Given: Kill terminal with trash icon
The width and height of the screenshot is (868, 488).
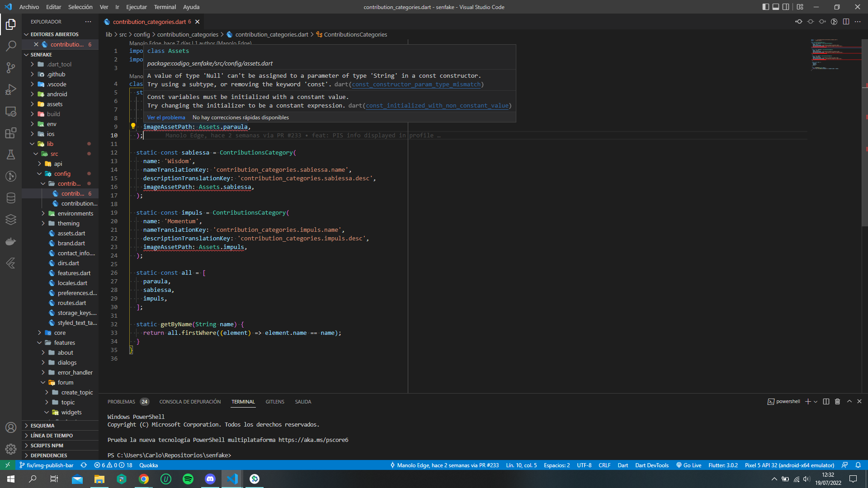Looking at the screenshot, I should pyautogui.click(x=837, y=401).
